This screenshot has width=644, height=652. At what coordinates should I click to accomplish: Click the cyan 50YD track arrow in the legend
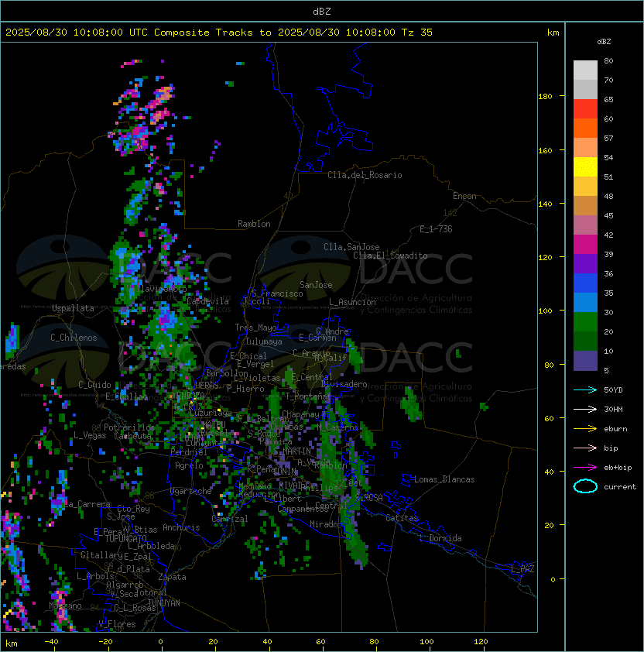pyautogui.click(x=585, y=389)
